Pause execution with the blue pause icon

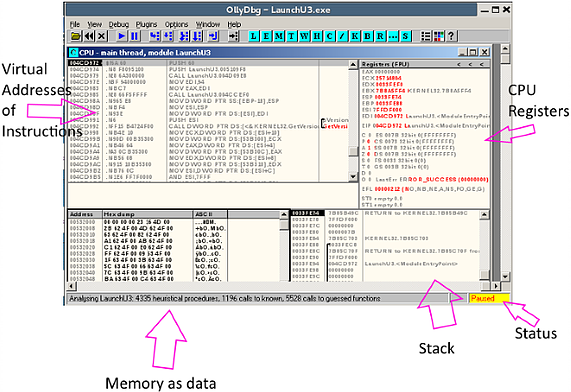pos(134,36)
